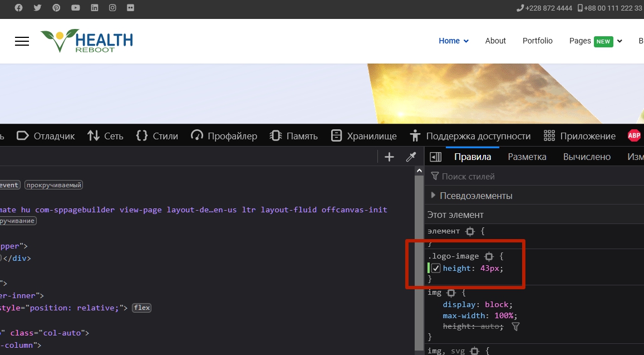Open the hamburger offcanvas menu icon

pos(22,41)
